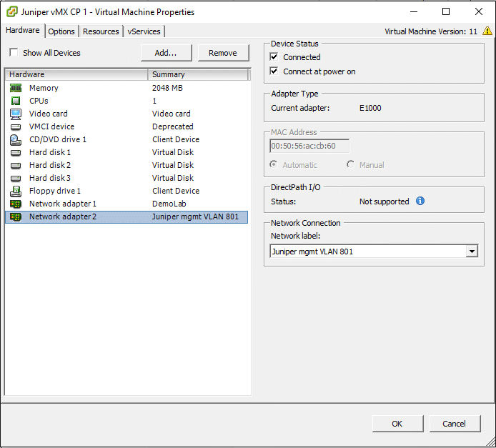The image size is (496, 448).
Task: Click the Not supported status text
Action: click(384, 201)
